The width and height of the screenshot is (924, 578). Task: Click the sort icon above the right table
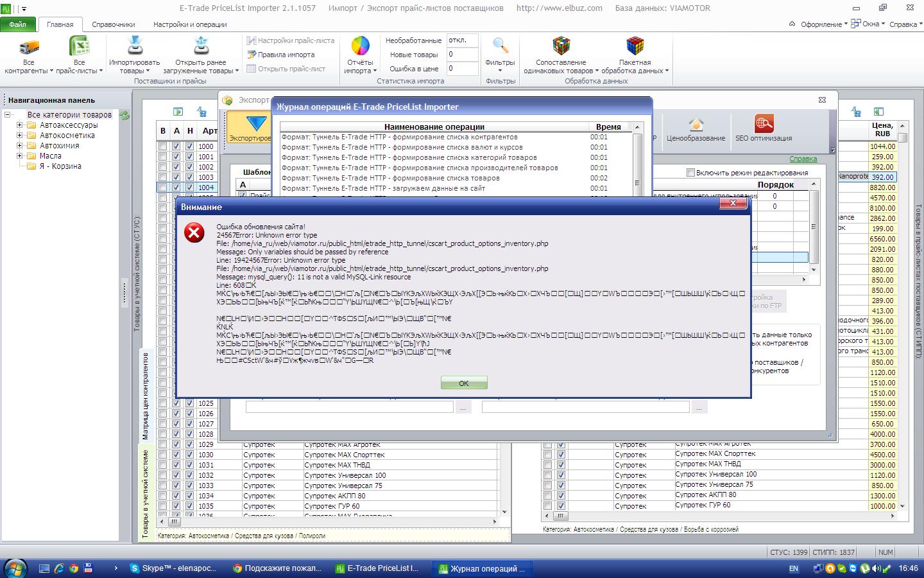click(856, 112)
